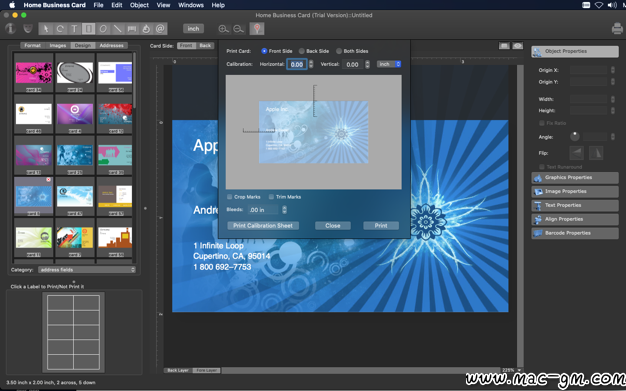
Task: Select the diagonal line tool
Action: [x=117, y=29]
